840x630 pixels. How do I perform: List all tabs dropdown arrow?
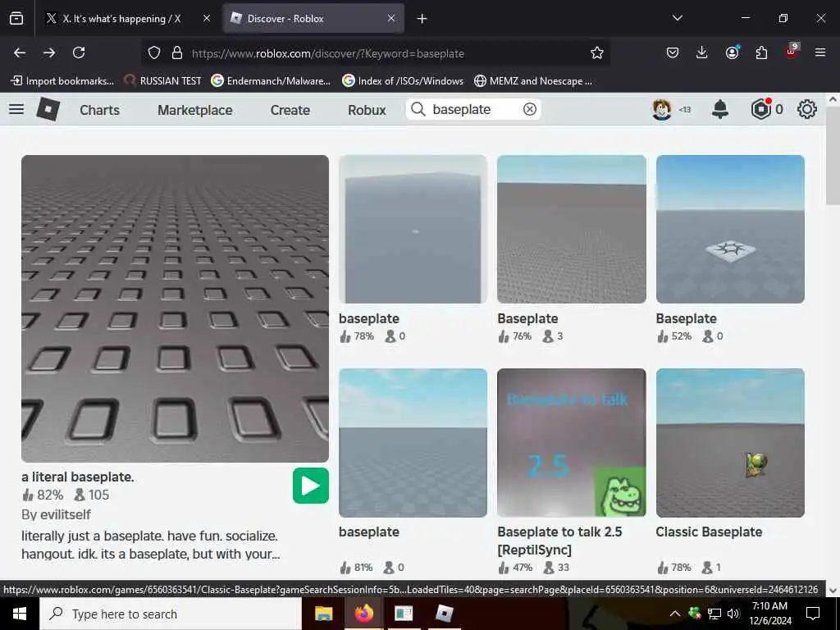point(678,18)
